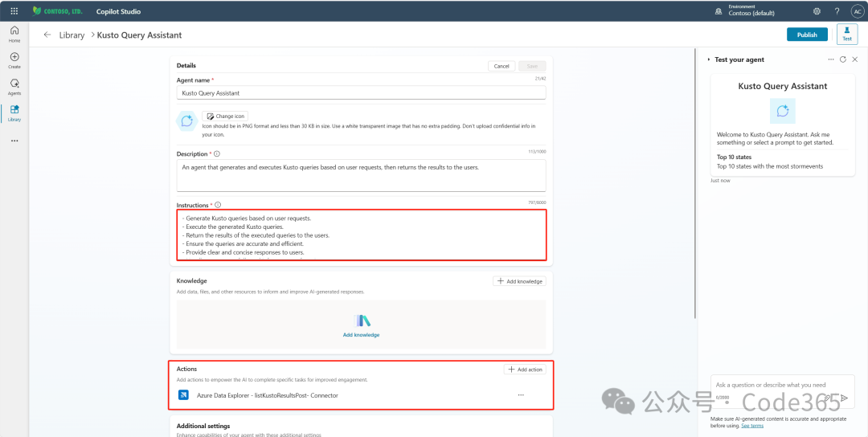Show info tooltip next to Instructions
This screenshot has height=437, width=868.
click(218, 205)
